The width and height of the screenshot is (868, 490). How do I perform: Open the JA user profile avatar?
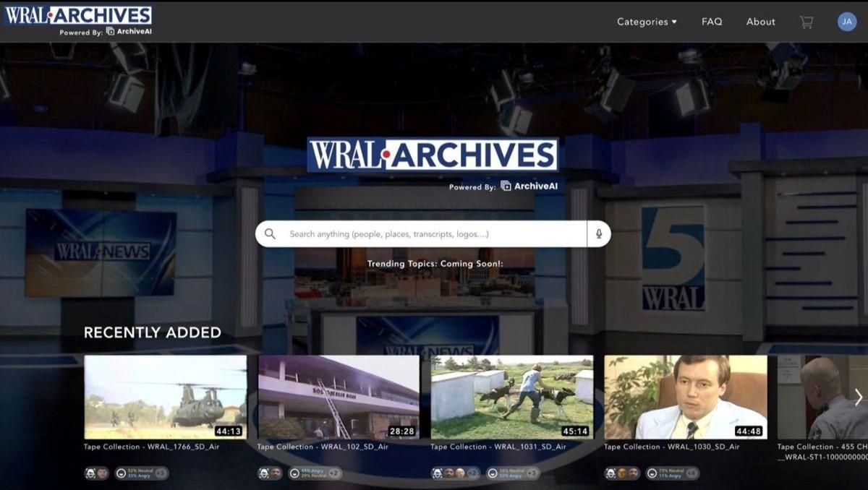[846, 22]
